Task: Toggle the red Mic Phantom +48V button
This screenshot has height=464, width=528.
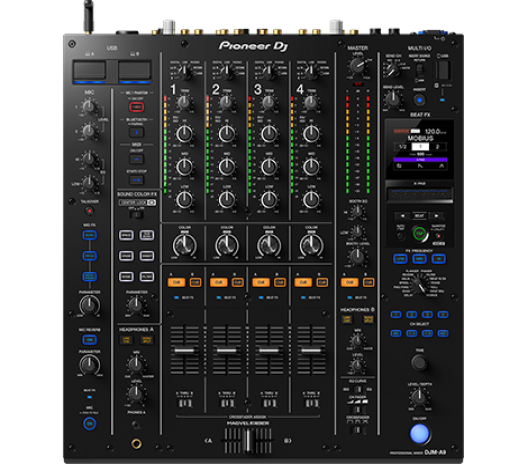Action: tap(136, 107)
